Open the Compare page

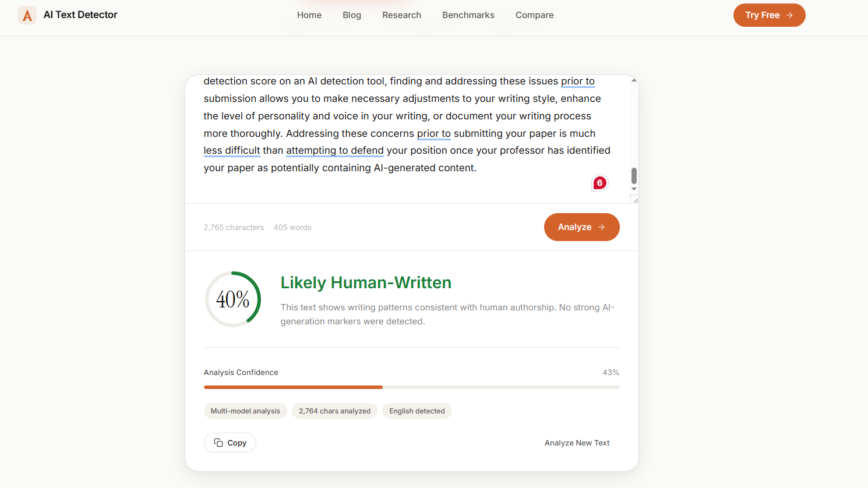point(534,15)
